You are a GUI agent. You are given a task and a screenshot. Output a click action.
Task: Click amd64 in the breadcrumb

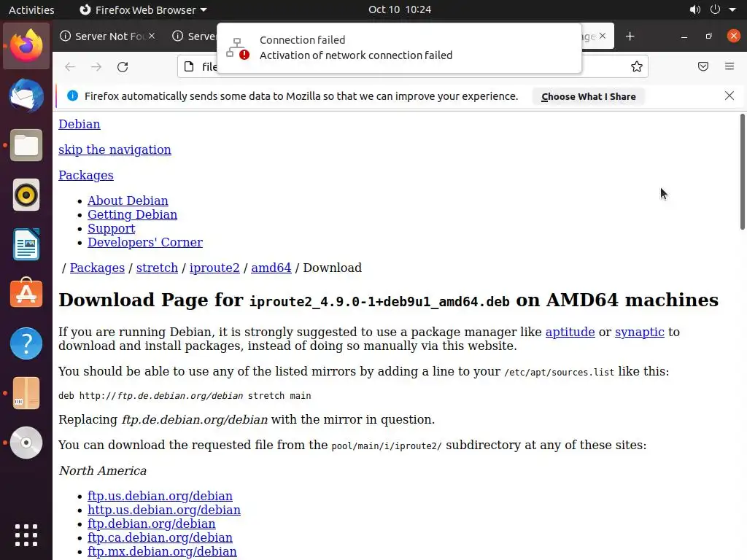pyautogui.click(x=271, y=268)
